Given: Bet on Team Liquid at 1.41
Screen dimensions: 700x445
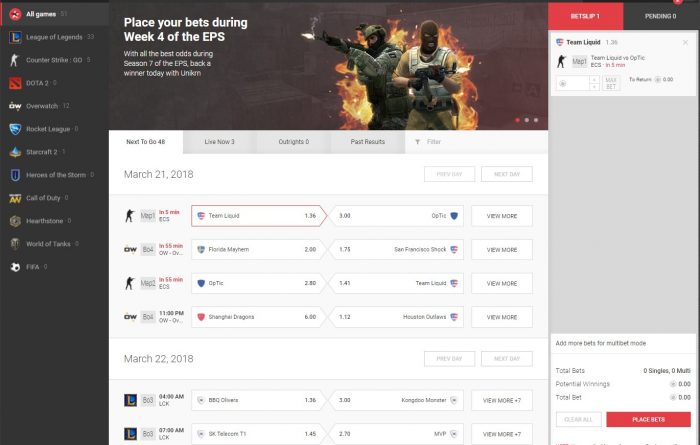Looking at the screenshot, I should (x=396, y=283).
